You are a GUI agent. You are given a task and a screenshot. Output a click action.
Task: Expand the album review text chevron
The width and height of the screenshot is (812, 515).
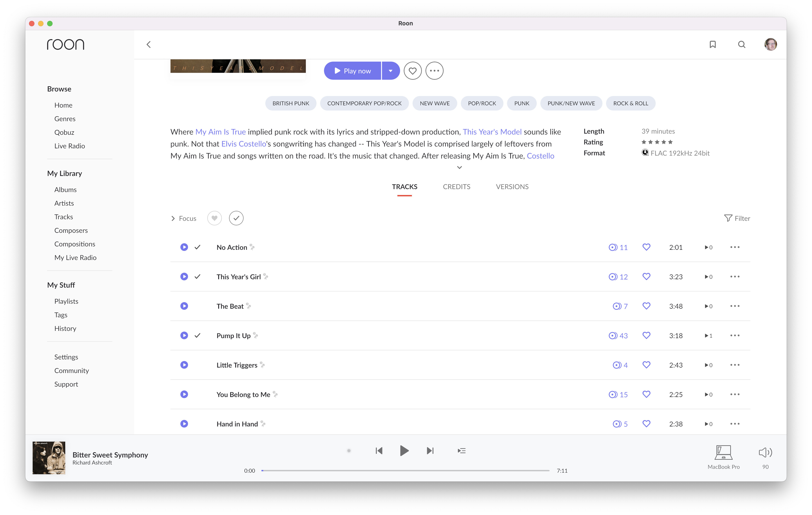[459, 167]
